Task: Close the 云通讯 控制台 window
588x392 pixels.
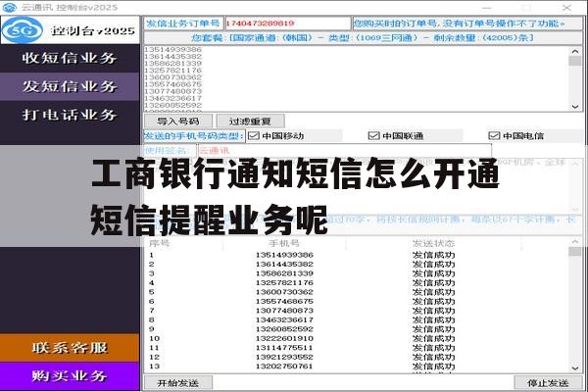Action: coord(566,7)
